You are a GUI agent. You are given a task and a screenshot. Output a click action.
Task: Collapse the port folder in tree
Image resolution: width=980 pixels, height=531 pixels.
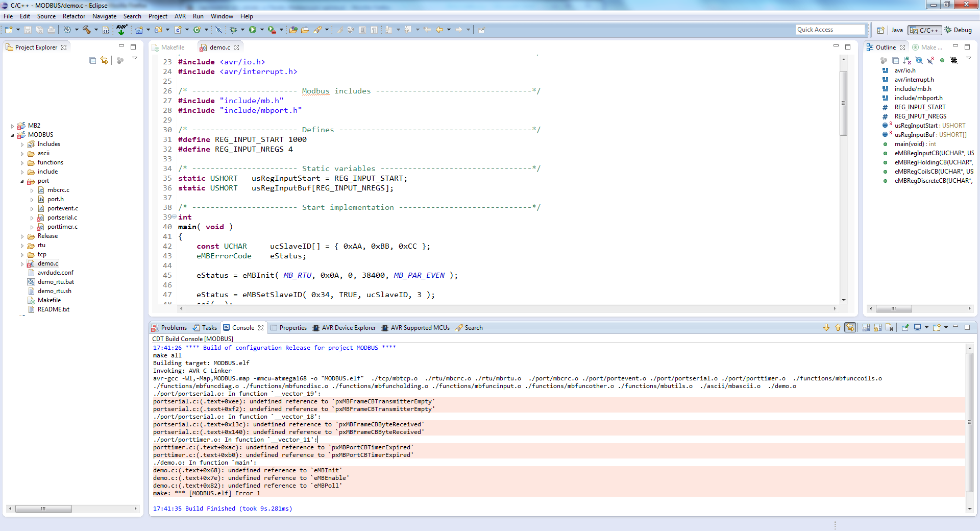pos(22,181)
